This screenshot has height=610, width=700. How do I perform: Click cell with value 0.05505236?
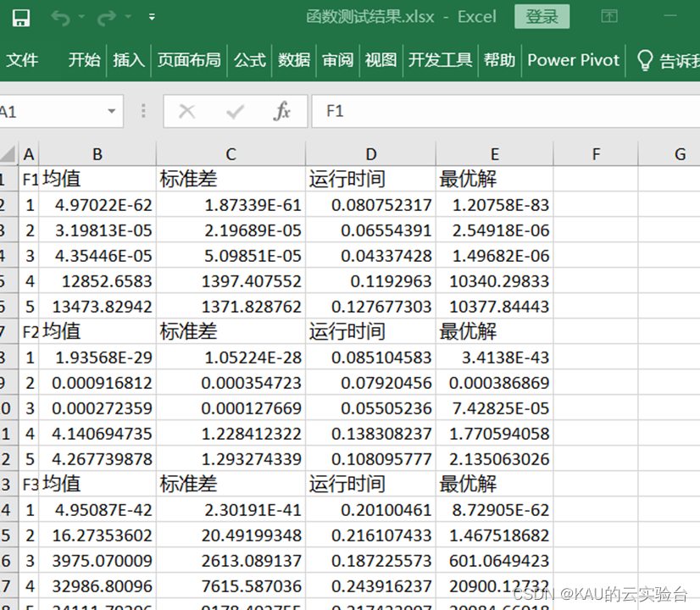click(371, 408)
